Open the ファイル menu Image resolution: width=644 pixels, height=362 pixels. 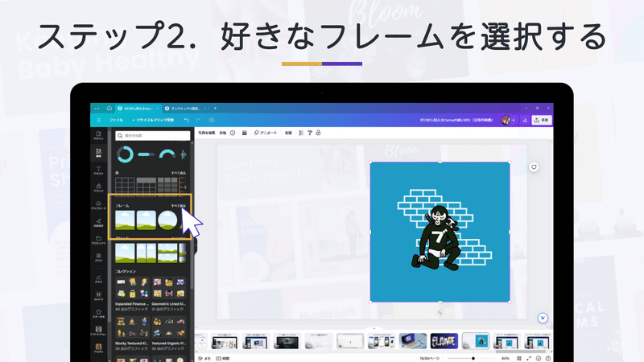(116, 120)
